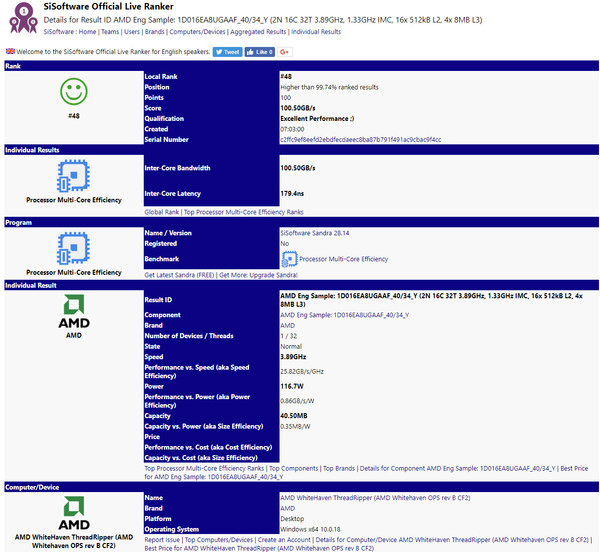Open Top Computers/Devices link

219,540
